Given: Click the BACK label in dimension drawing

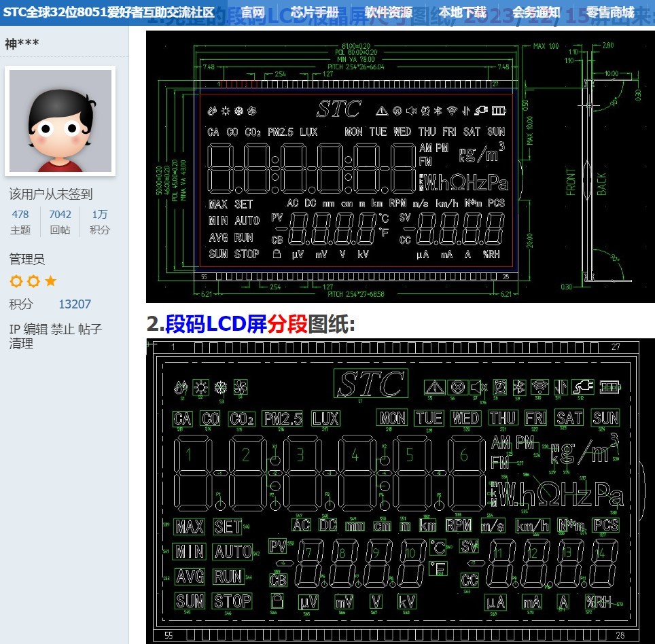Looking at the screenshot, I should (601, 184).
